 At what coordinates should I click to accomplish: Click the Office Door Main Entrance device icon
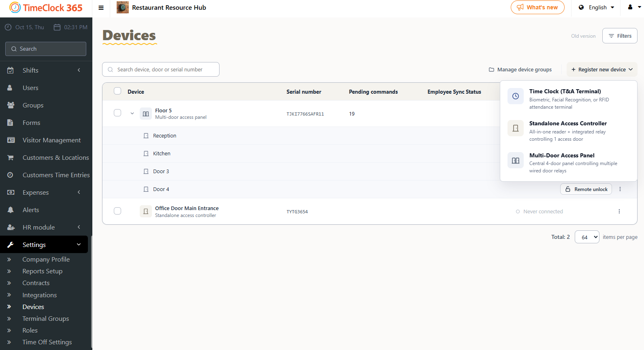point(146,211)
